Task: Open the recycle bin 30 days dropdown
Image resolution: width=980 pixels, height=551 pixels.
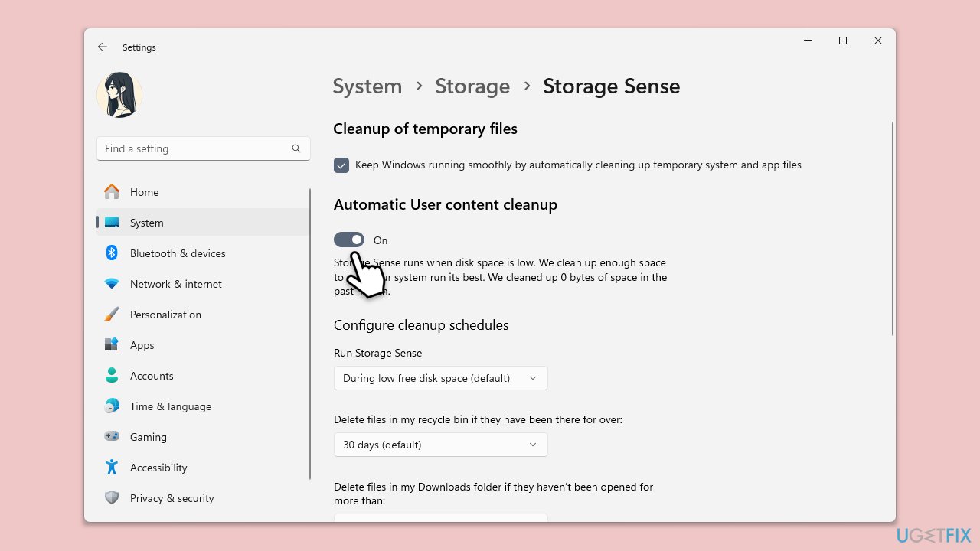Action: click(x=440, y=445)
